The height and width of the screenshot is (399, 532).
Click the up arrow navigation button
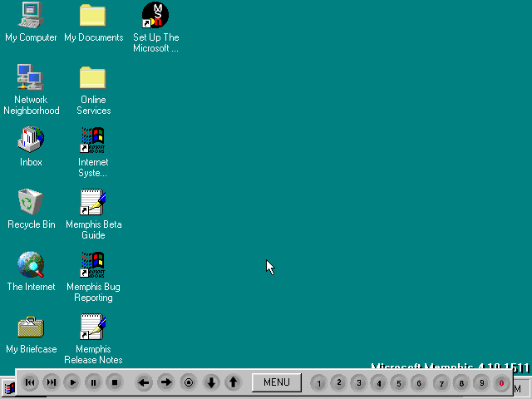tap(233, 382)
